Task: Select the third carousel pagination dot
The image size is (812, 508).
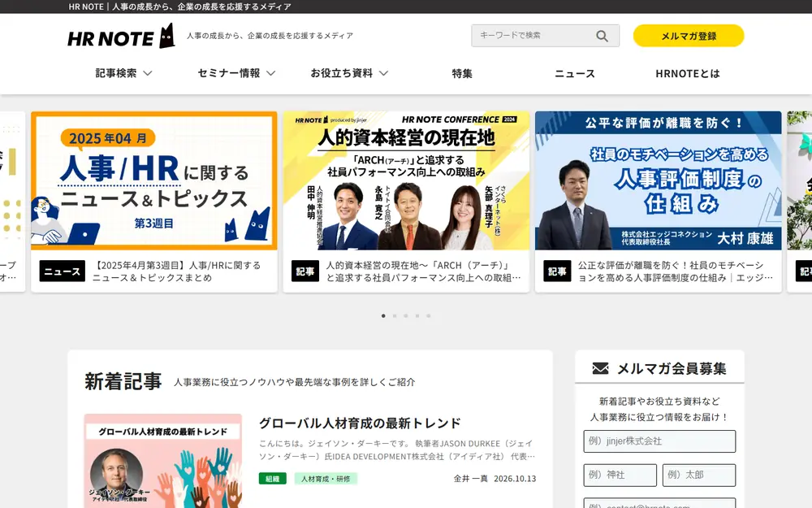Action: pos(406,315)
